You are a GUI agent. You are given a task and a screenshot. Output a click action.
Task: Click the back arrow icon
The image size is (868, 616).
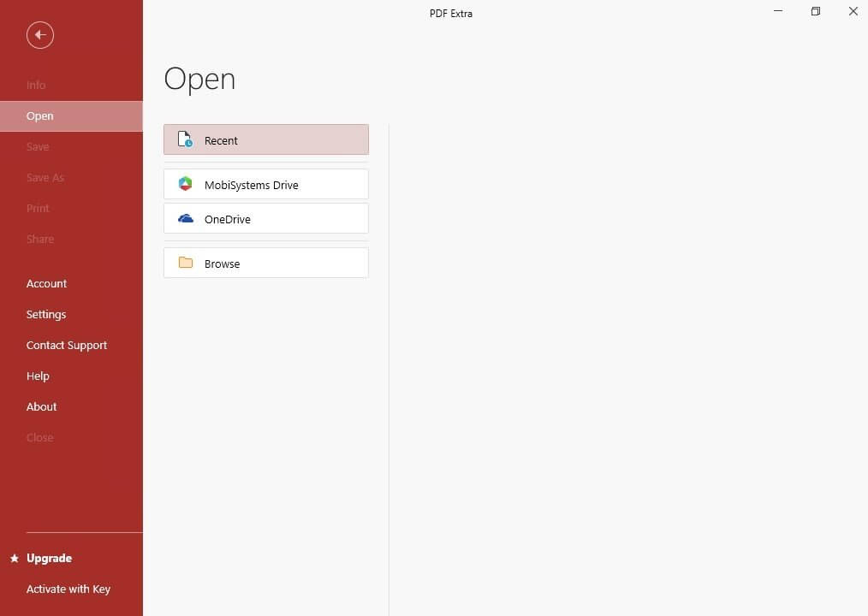click(x=40, y=35)
